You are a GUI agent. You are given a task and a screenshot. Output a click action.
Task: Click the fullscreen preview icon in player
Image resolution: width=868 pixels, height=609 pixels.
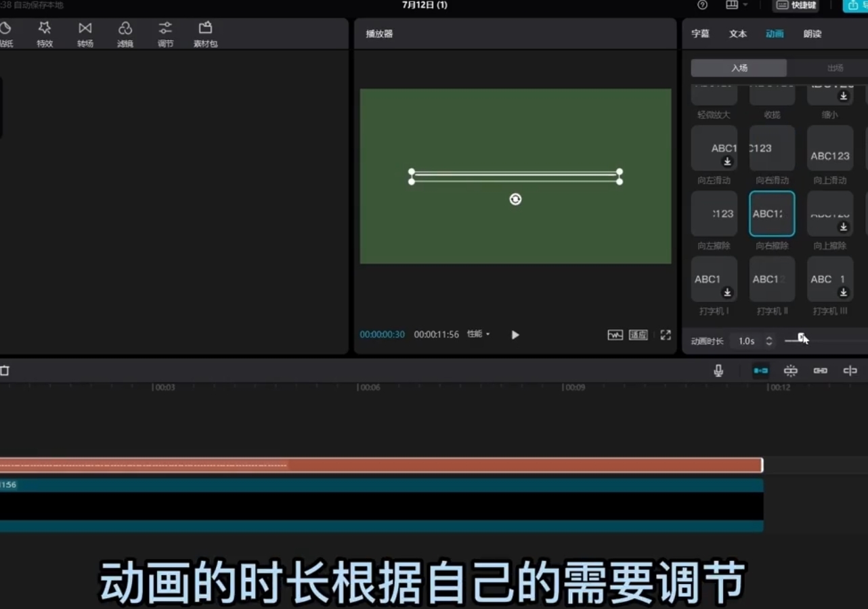pos(666,335)
